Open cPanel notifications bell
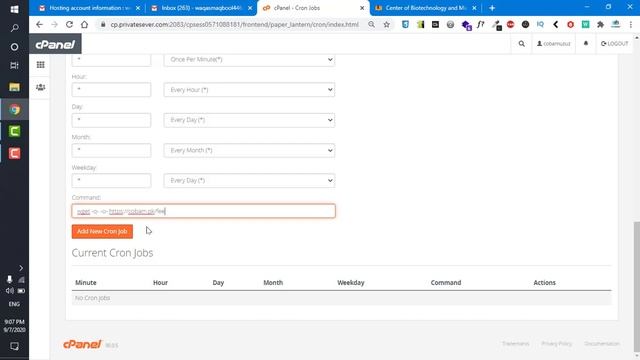640x360 pixels. point(586,43)
